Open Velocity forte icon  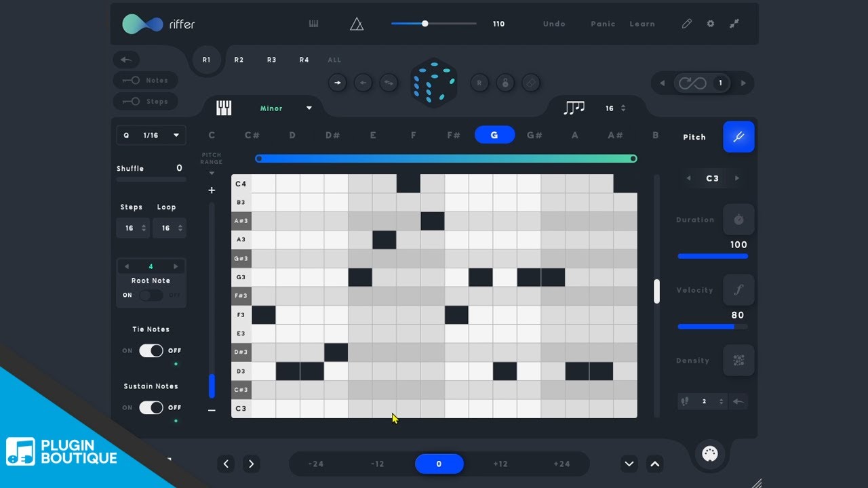tap(738, 290)
